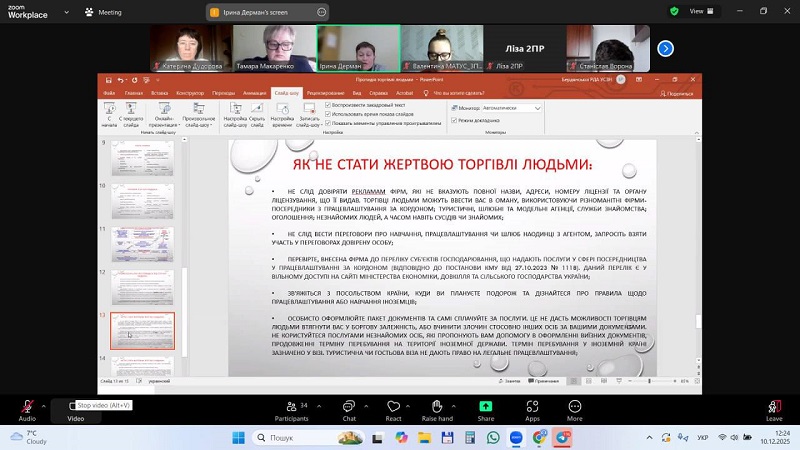Uncheck "Воспроизвести закадровый текст" option
The width and height of the screenshot is (800, 450).
click(x=328, y=104)
